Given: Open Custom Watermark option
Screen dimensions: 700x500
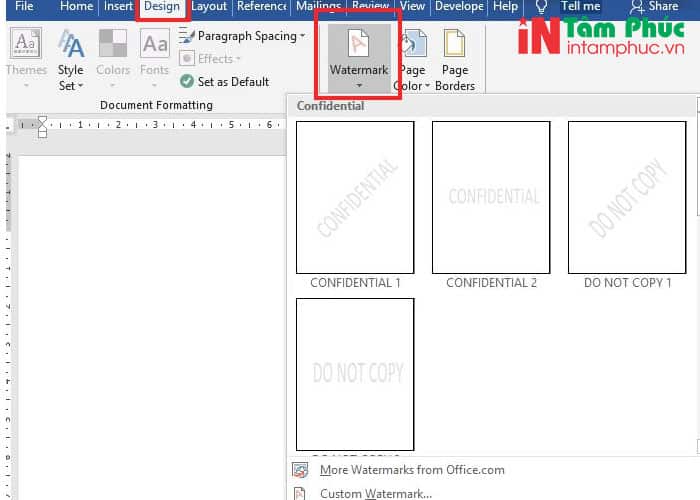Looking at the screenshot, I should [x=375, y=493].
